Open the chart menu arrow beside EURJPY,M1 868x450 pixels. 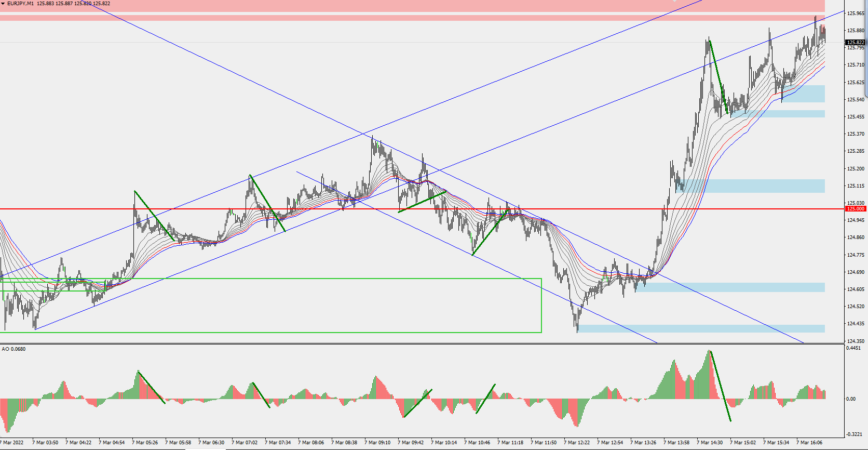3,4
